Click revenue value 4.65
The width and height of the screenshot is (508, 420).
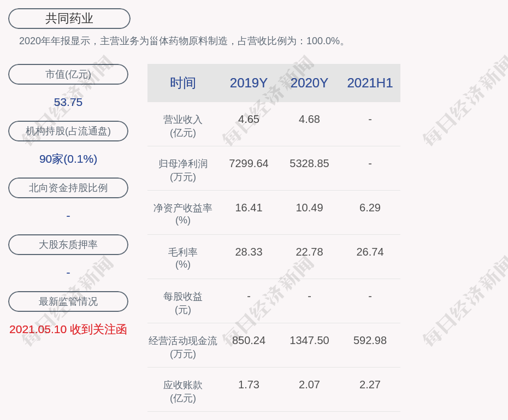pos(249,119)
